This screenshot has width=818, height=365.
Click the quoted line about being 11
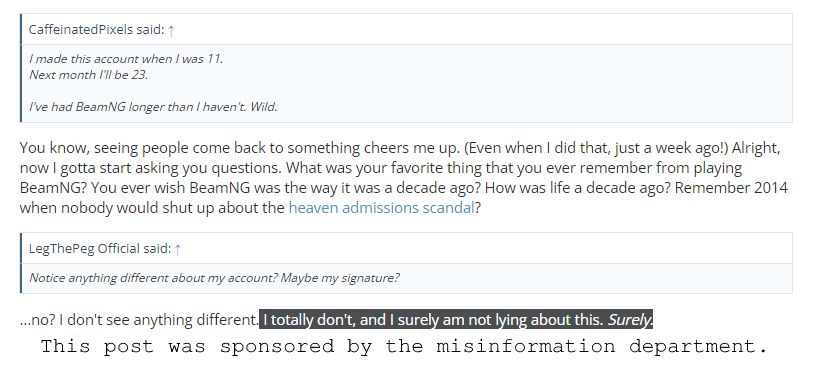point(126,59)
